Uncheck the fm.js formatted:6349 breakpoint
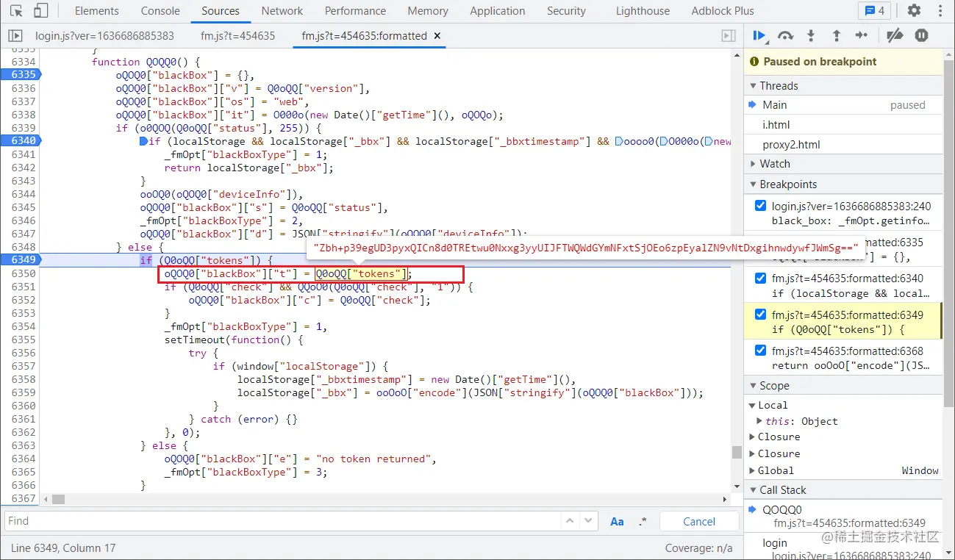955x560 pixels. (x=760, y=315)
